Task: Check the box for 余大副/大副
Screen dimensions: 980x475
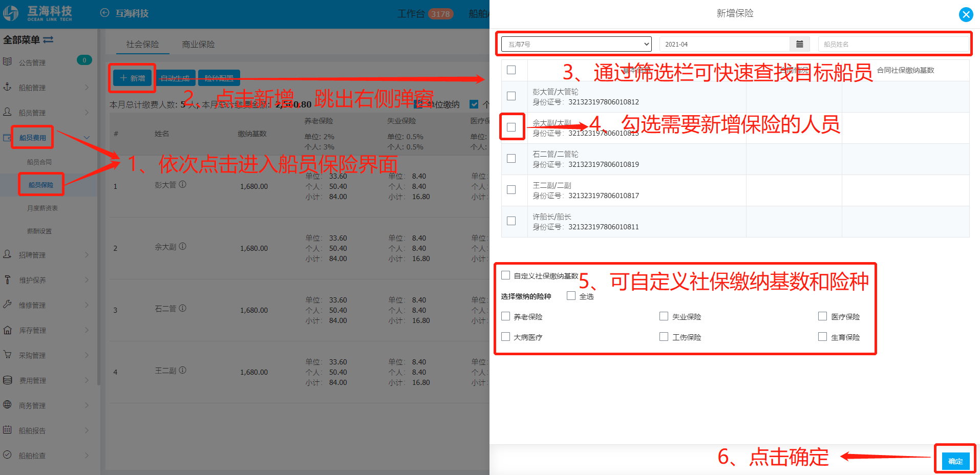Action: click(511, 127)
